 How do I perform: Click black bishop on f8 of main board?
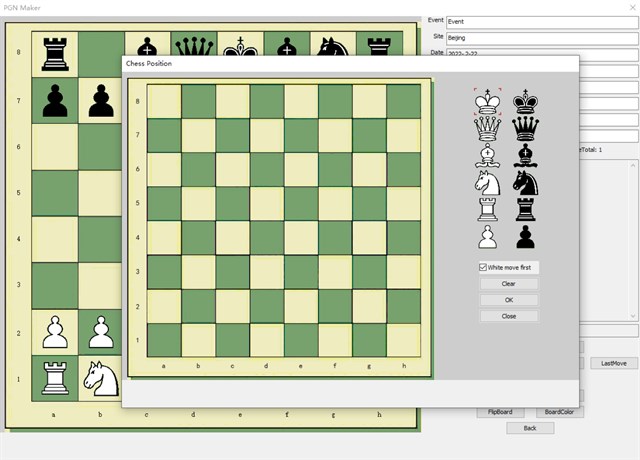click(x=287, y=44)
